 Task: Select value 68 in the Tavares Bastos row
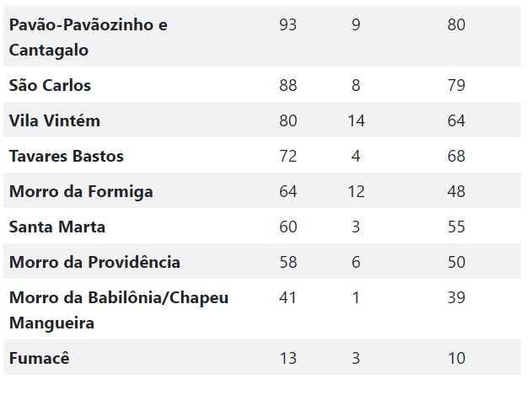pos(456,156)
